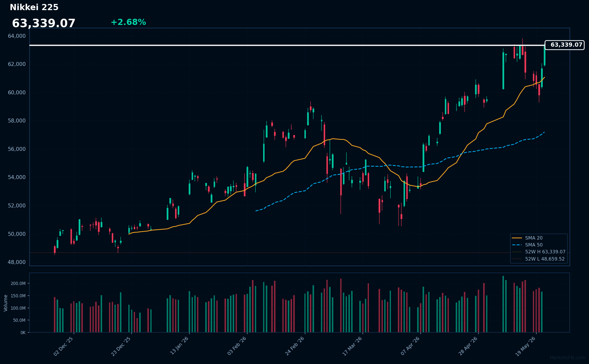Click the 23 Dec '25 date label
The width and height of the screenshot is (589, 364).
tap(121, 346)
